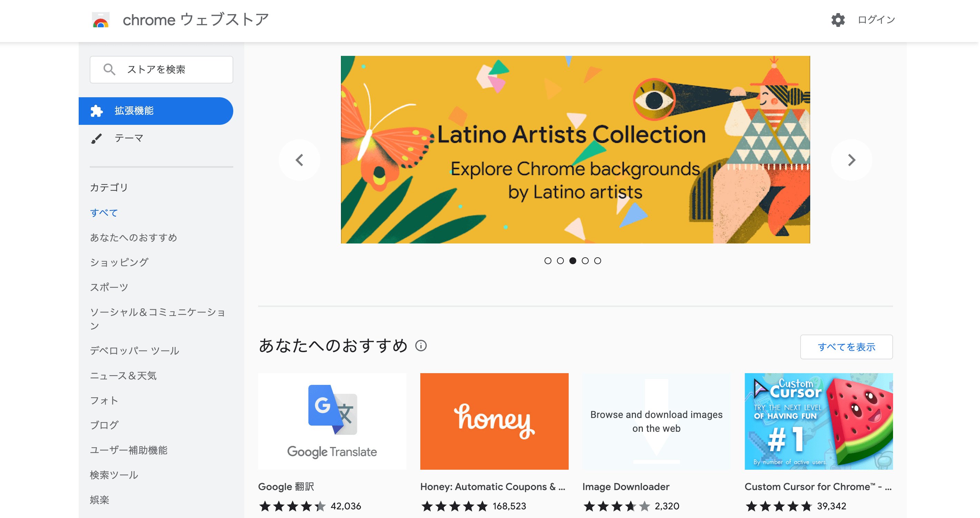
Task: Click the Chrome Web Store rainbow logo
Action: [x=101, y=20]
